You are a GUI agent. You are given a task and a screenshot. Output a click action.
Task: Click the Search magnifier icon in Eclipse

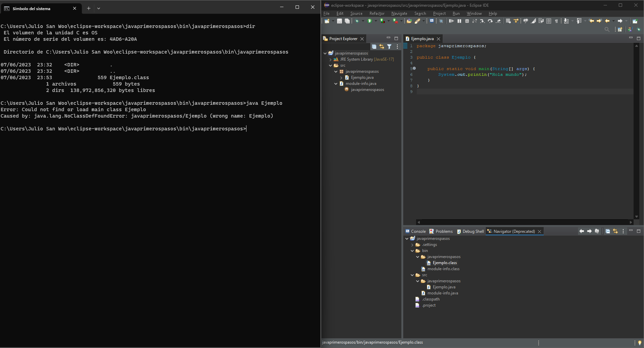click(x=607, y=29)
